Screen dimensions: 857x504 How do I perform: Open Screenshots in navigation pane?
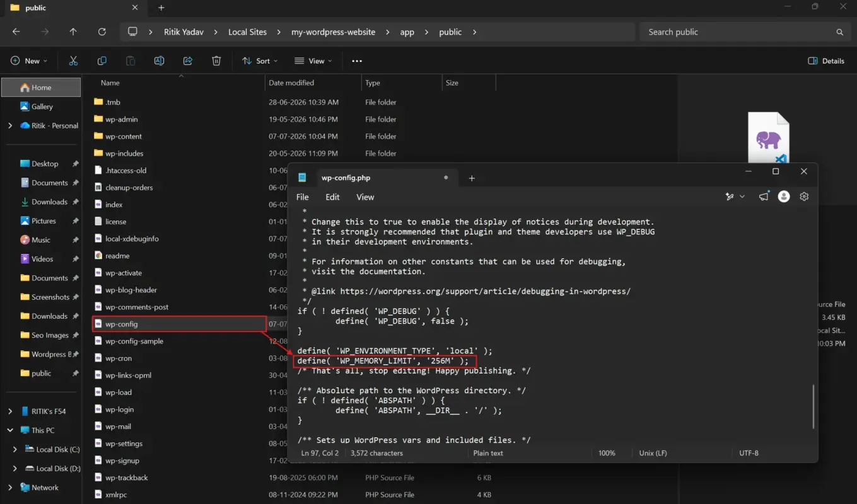(50, 297)
